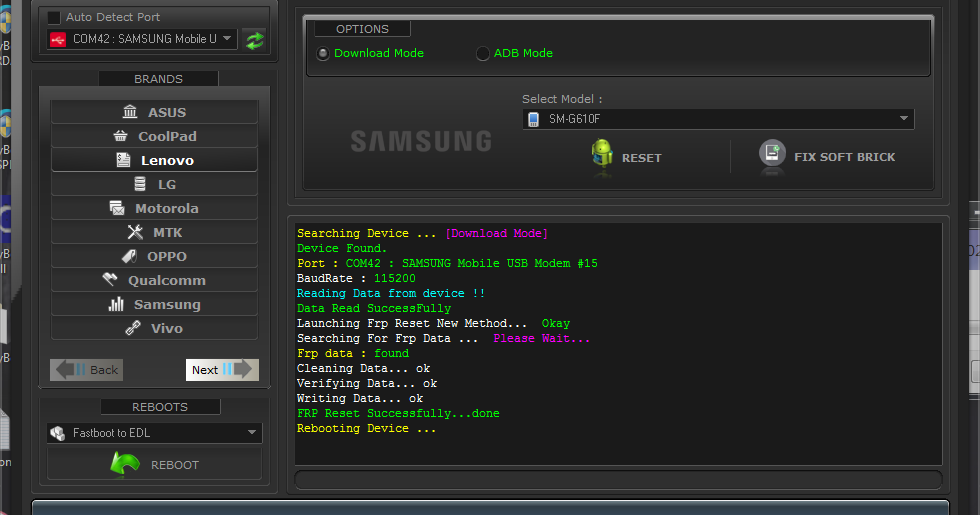Image resolution: width=980 pixels, height=515 pixels.
Task: Click the 'Please Wait...' log text
Action: tap(541, 338)
